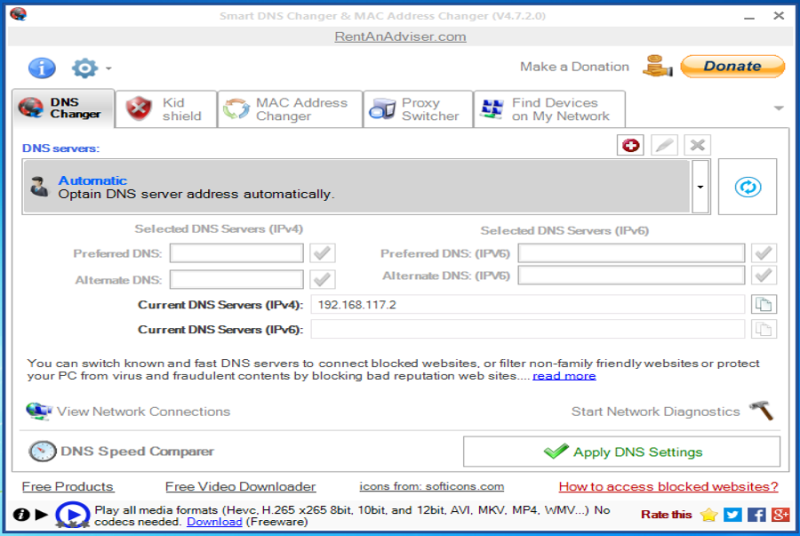Open icons from softicons.com link

point(432,487)
